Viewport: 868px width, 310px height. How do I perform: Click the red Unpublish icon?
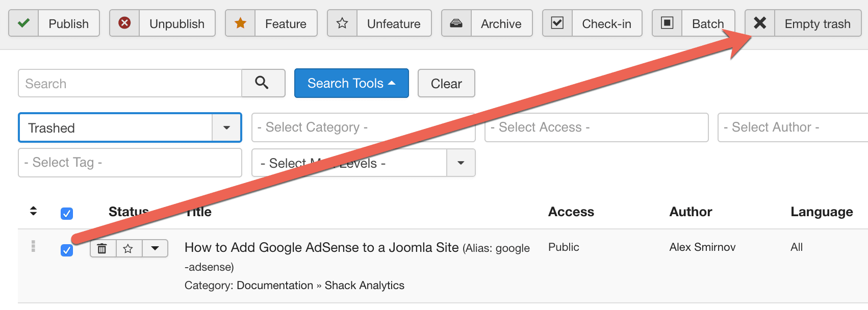tap(124, 23)
